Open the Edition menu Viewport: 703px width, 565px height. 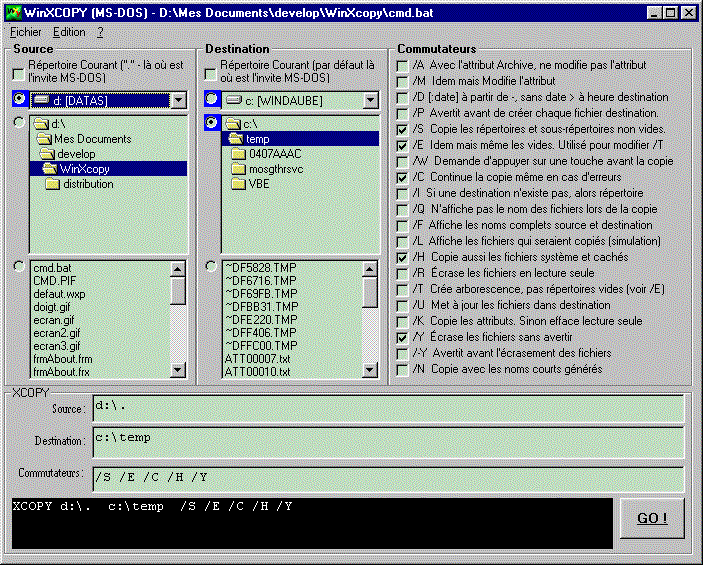tap(69, 32)
